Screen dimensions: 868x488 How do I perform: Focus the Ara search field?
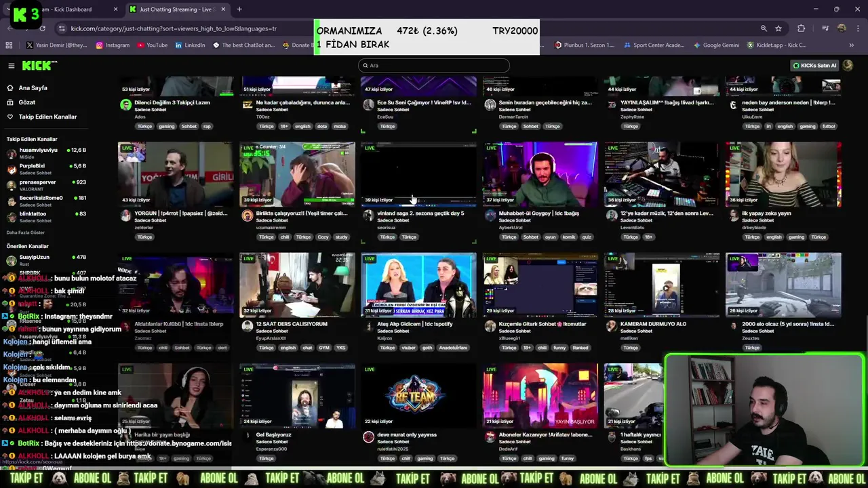click(x=434, y=65)
